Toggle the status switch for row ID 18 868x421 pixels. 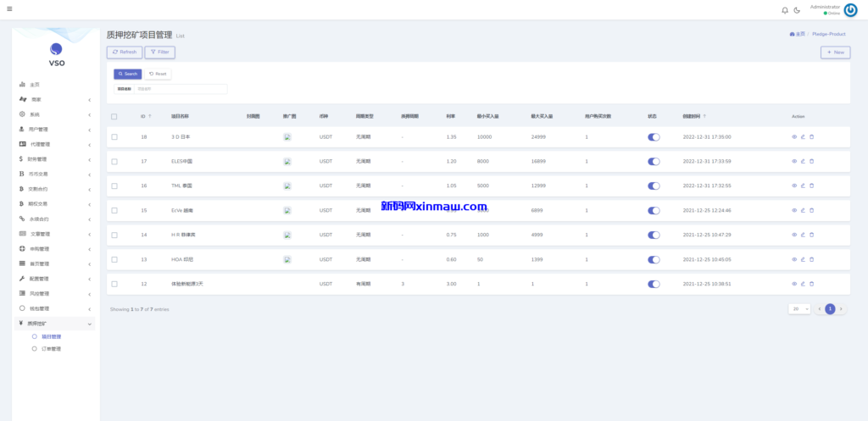[x=654, y=136]
